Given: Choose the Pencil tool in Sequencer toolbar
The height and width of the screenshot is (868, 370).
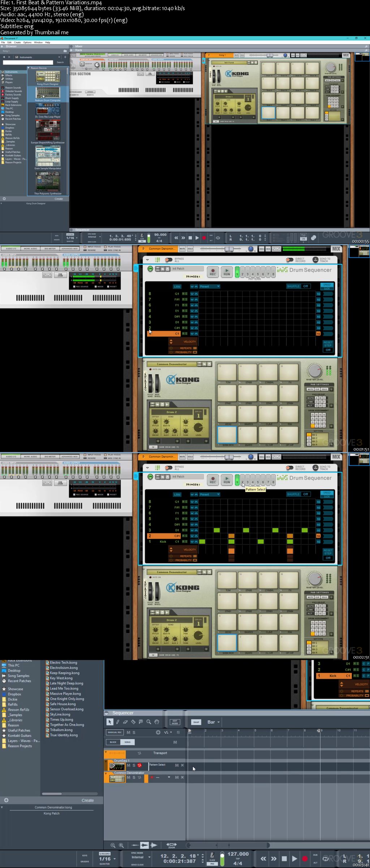Looking at the screenshot, I should (117, 722).
